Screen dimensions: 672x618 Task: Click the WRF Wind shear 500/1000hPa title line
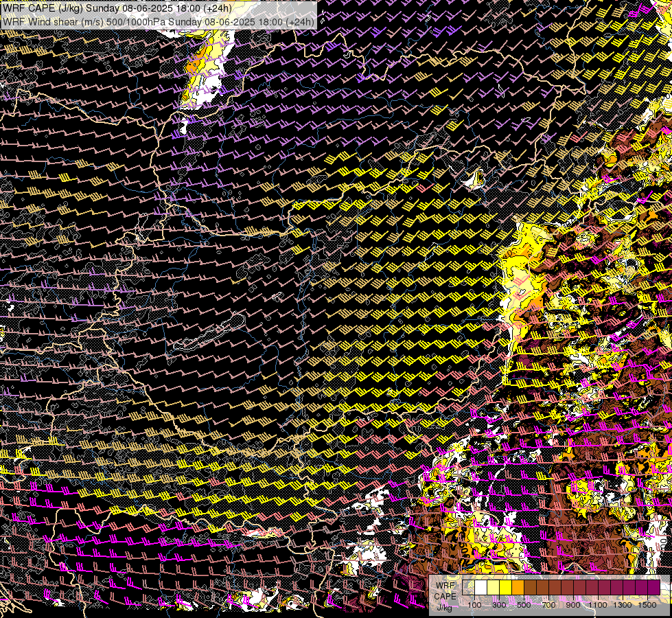point(158,21)
